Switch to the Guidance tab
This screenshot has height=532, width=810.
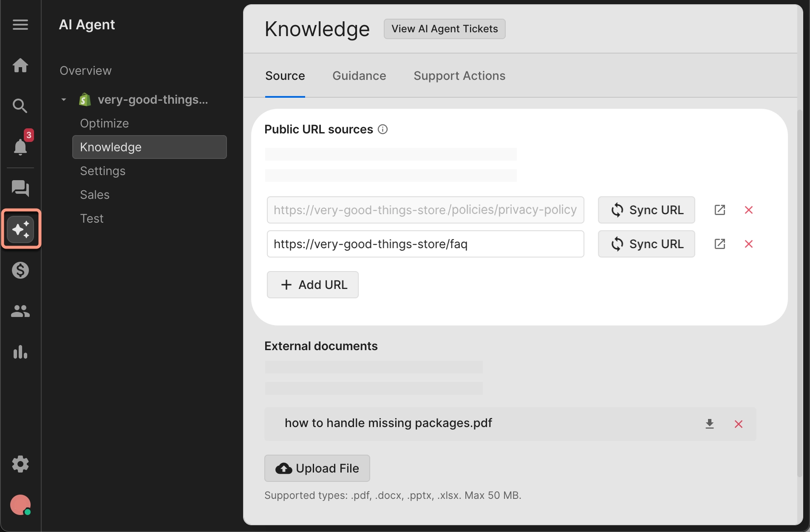pyautogui.click(x=359, y=76)
